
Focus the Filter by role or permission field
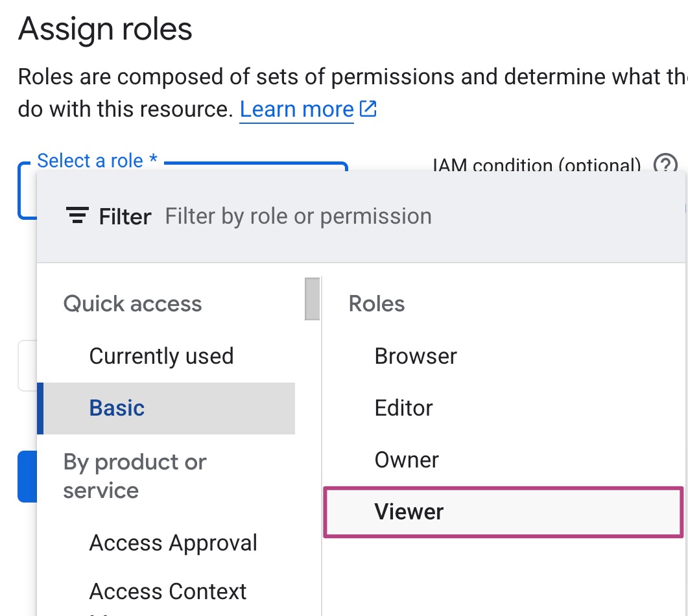point(298,216)
